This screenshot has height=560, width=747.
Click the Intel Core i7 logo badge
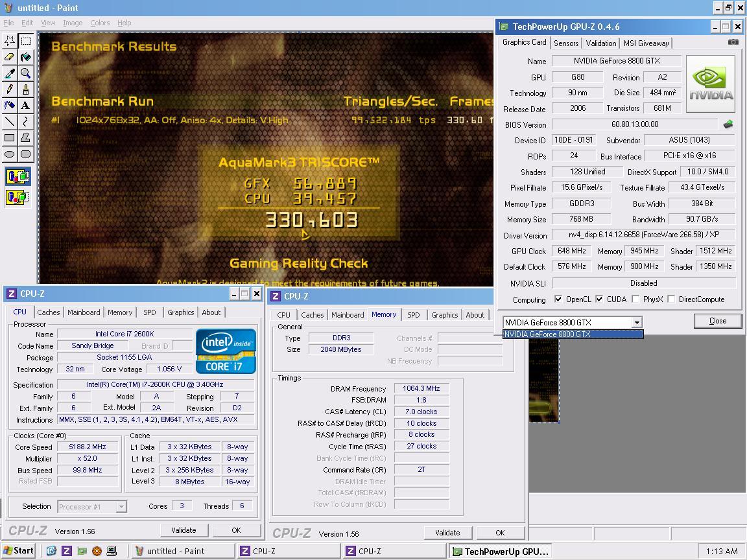click(x=226, y=351)
